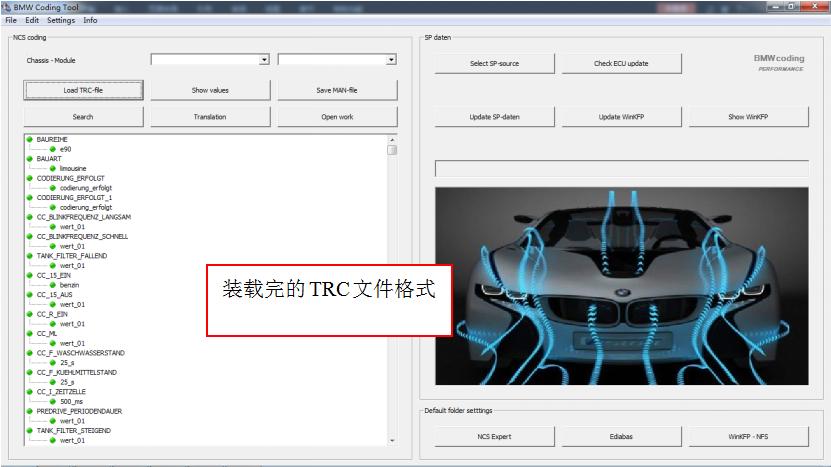Open the Edit menu
The width and height of the screenshot is (831, 467).
[32, 20]
